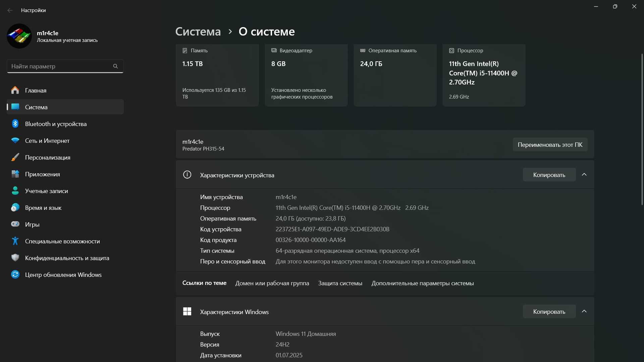The image size is (644, 362).
Task: Click the Специальные возможности accessibility icon
Action: click(15, 241)
